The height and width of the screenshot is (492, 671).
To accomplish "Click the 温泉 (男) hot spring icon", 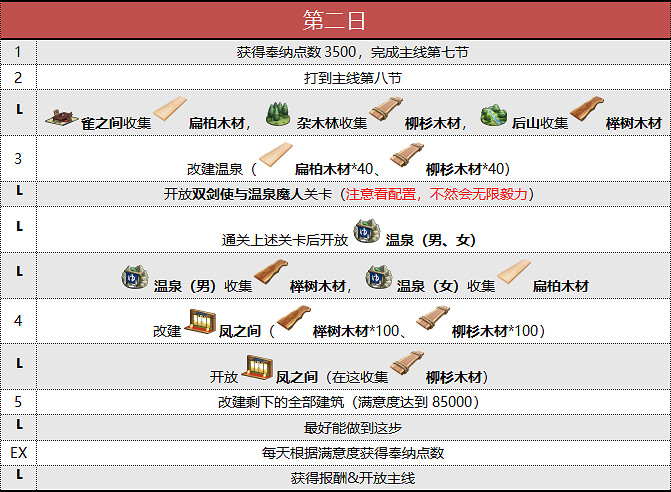I will [x=135, y=277].
